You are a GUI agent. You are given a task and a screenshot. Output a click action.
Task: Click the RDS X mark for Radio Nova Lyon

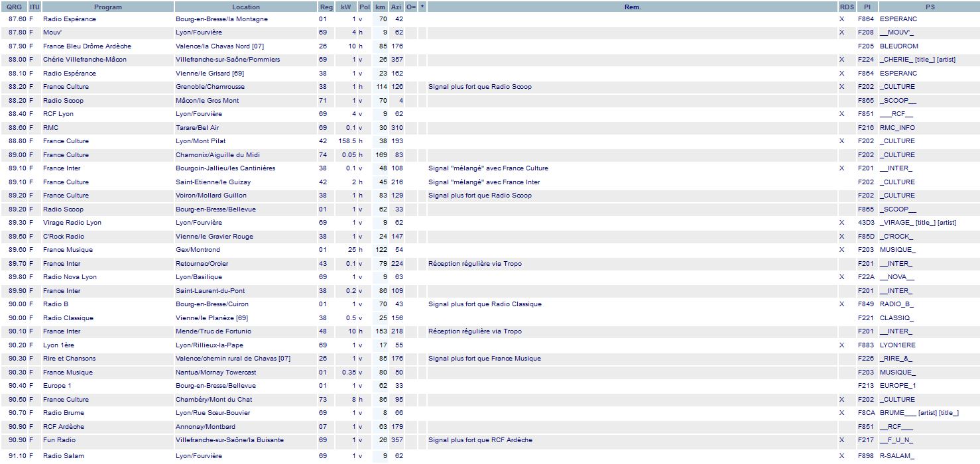[841, 277]
